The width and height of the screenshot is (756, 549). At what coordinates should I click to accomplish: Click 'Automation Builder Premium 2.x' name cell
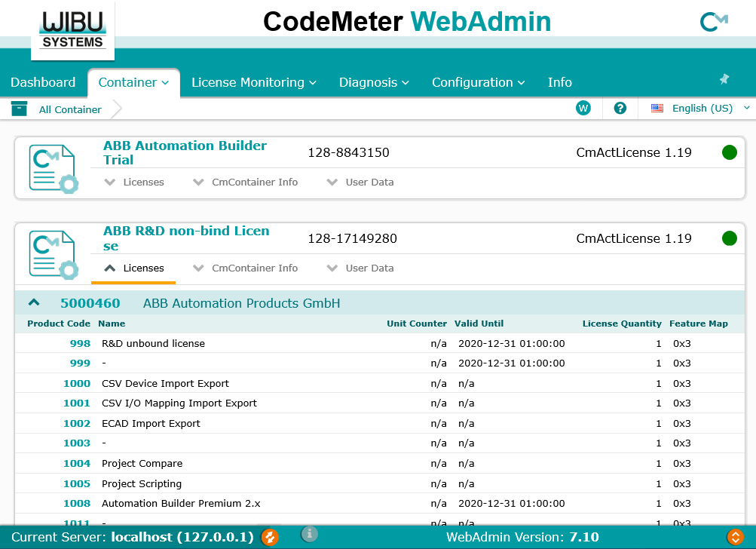[182, 504]
